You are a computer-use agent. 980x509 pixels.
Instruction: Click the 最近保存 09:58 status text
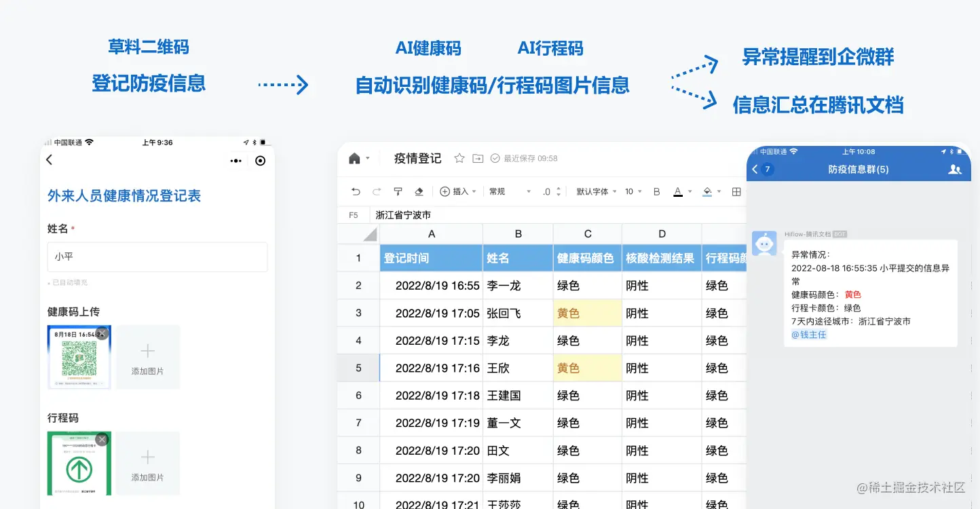click(530, 158)
